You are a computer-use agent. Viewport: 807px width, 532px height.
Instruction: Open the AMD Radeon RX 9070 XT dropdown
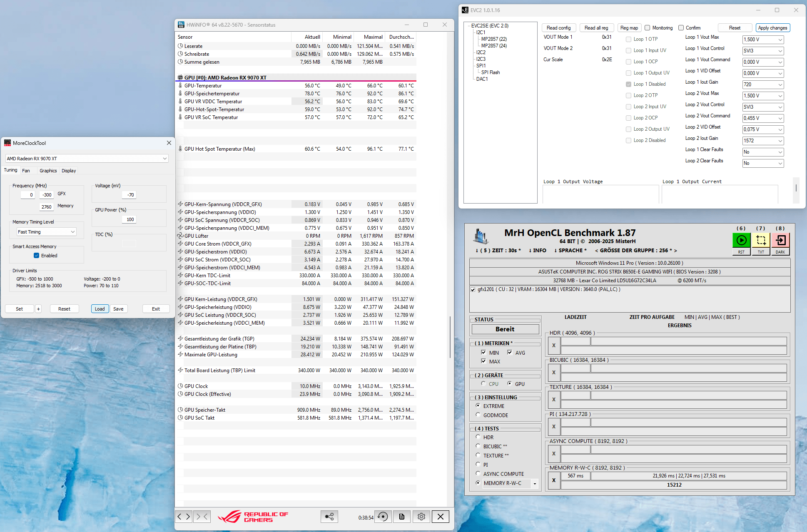click(87, 159)
